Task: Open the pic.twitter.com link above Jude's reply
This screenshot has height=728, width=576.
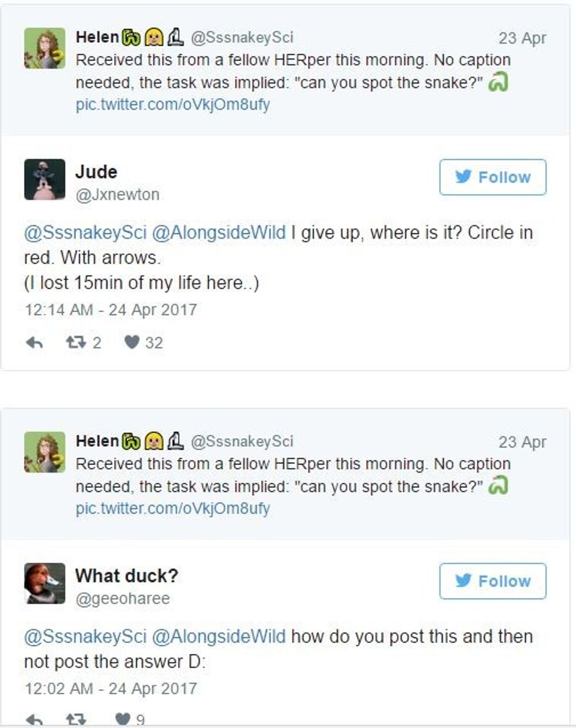Action: (x=173, y=105)
